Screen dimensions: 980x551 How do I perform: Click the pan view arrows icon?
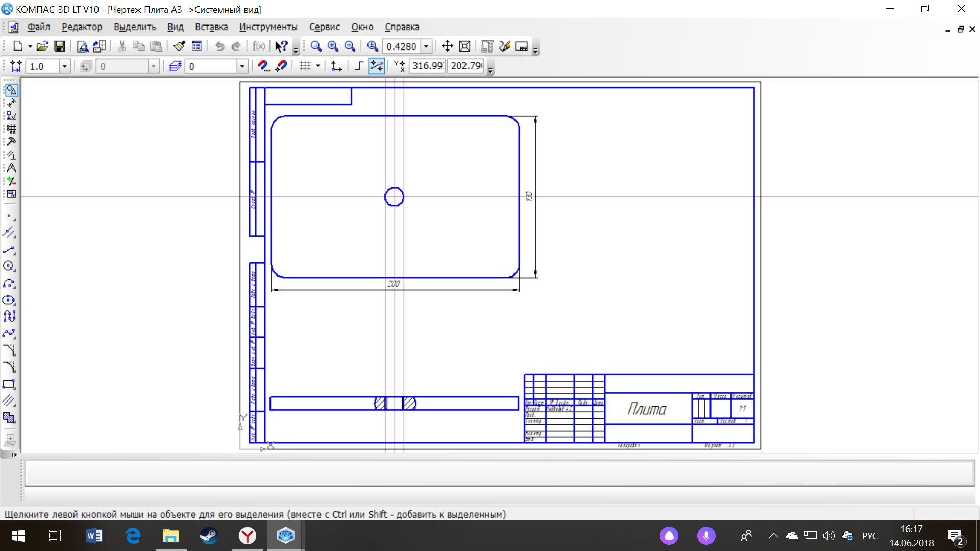[x=447, y=46]
